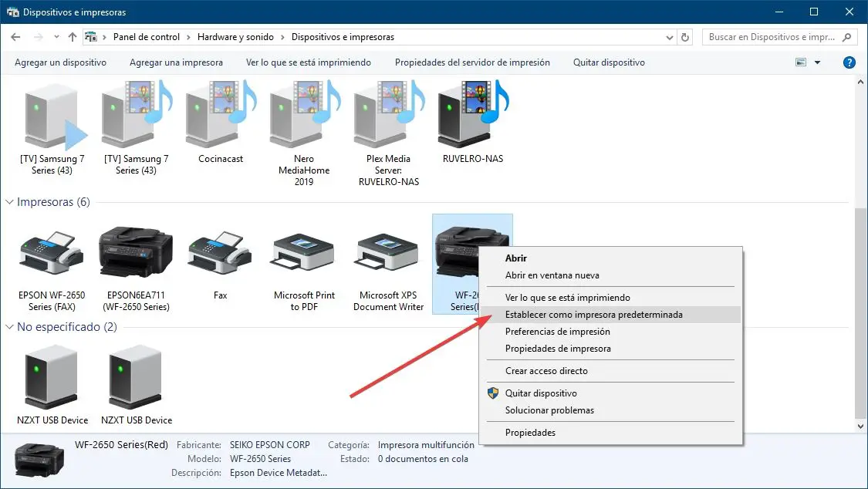Go back with the left arrow

point(15,37)
